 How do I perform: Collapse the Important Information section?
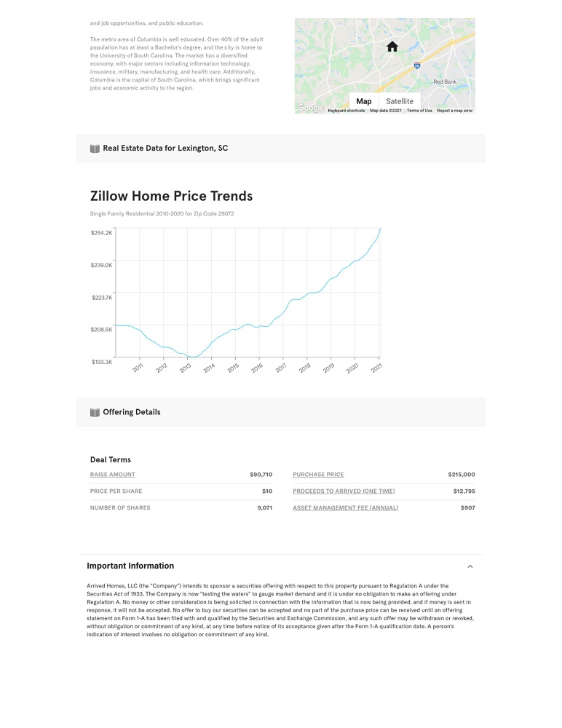coord(470,566)
